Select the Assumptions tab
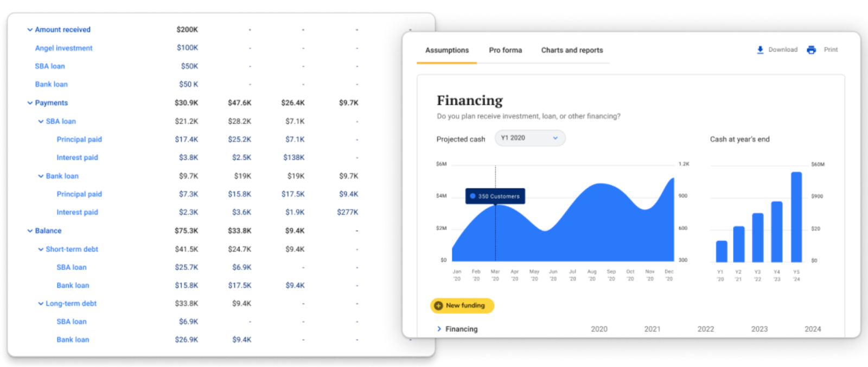 pyautogui.click(x=447, y=50)
